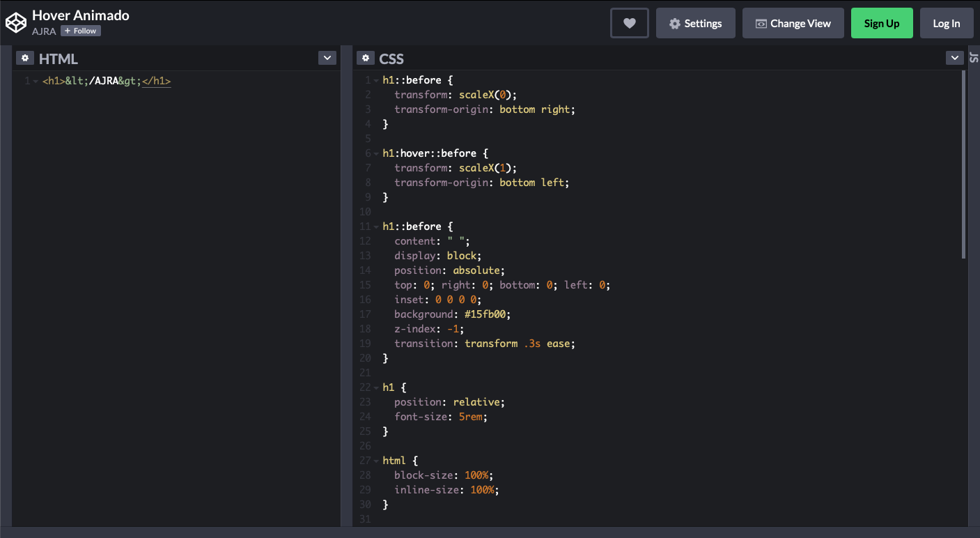Click the green Sign Up button

coord(882,23)
